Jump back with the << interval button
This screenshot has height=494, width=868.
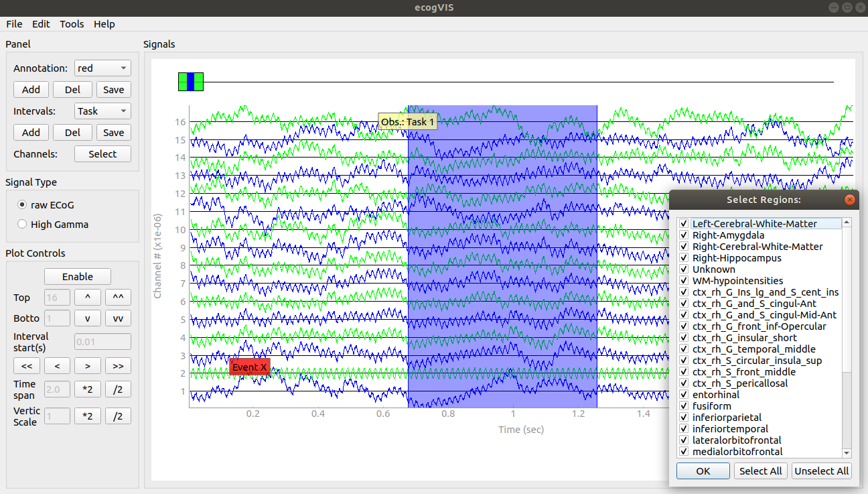[x=27, y=366]
